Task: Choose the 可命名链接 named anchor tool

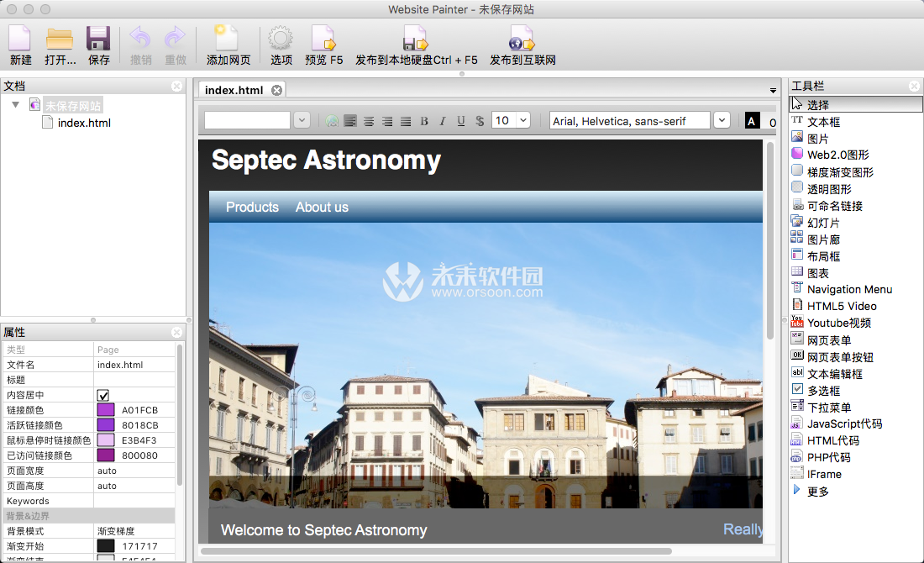Action: coord(834,205)
